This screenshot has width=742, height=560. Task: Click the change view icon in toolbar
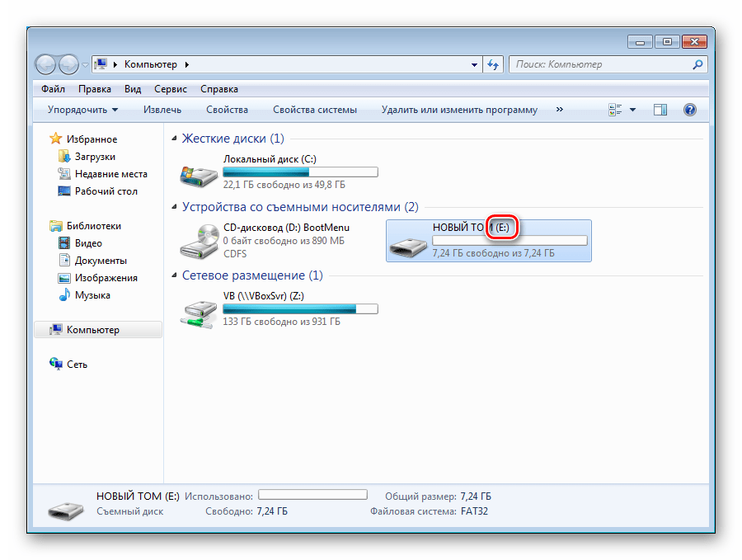[615, 110]
